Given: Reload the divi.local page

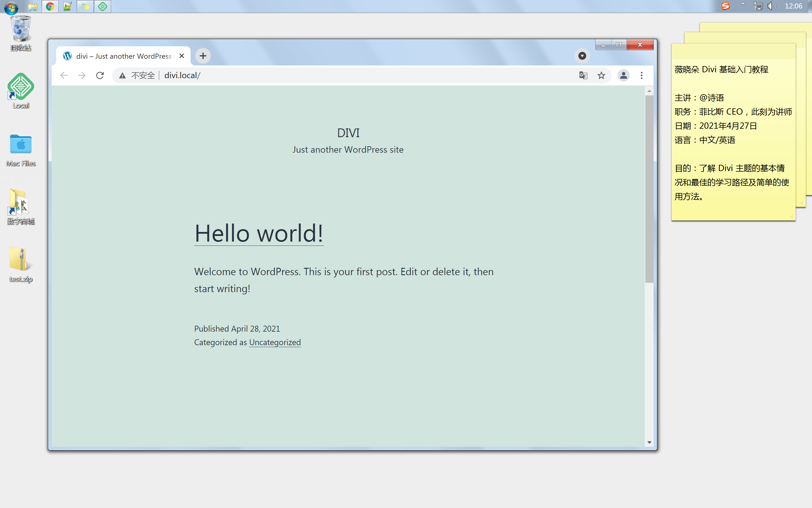Looking at the screenshot, I should 100,75.
